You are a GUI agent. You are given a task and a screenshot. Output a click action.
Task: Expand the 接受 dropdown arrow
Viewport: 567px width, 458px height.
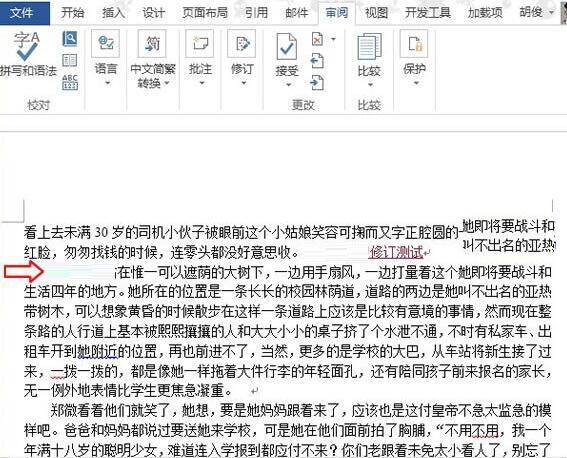click(288, 85)
